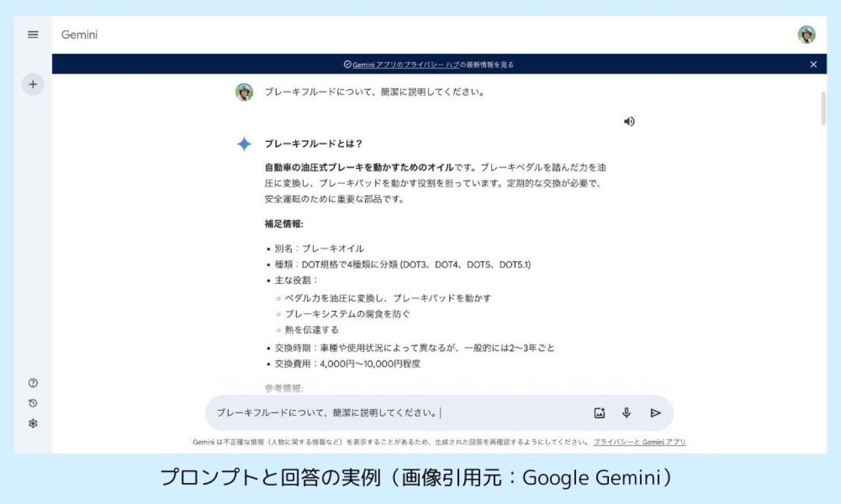Click the Gemini logo text
The width and height of the screenshot is (841, 504).
(80, 35)
